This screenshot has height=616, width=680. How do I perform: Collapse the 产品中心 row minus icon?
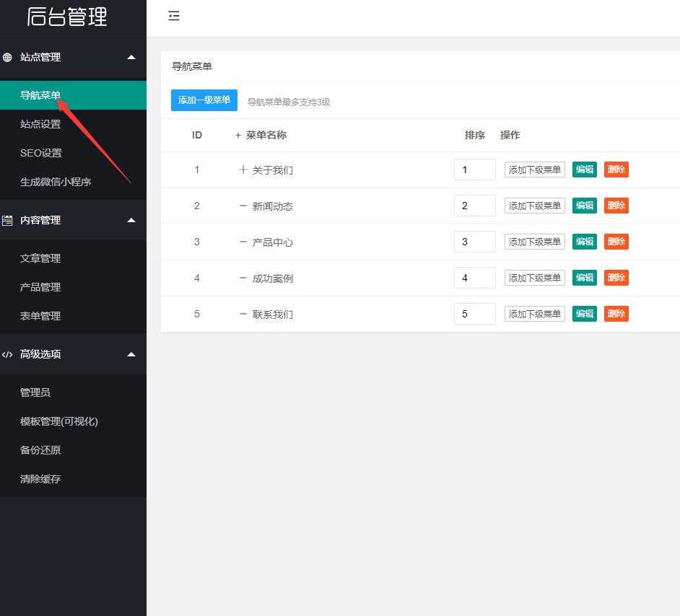pos(243,242)
